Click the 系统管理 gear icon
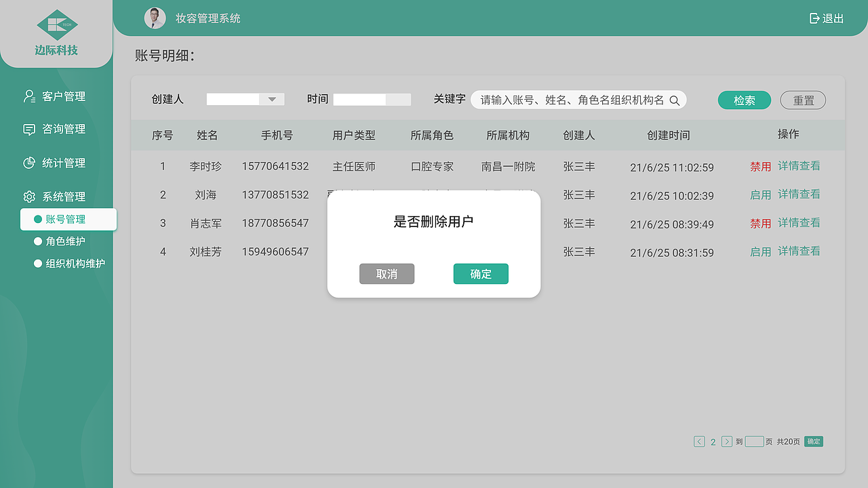 [28, 196]
